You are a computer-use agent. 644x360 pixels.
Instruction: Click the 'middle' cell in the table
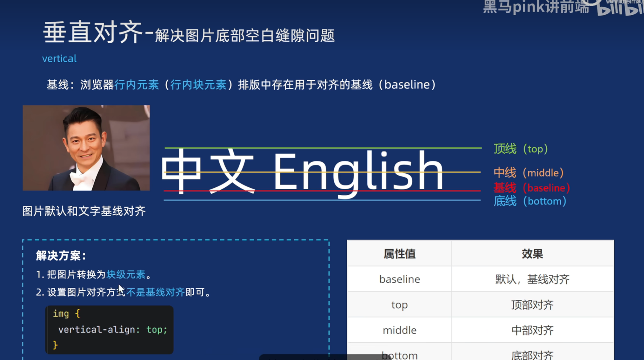click(x=399, y=330)
